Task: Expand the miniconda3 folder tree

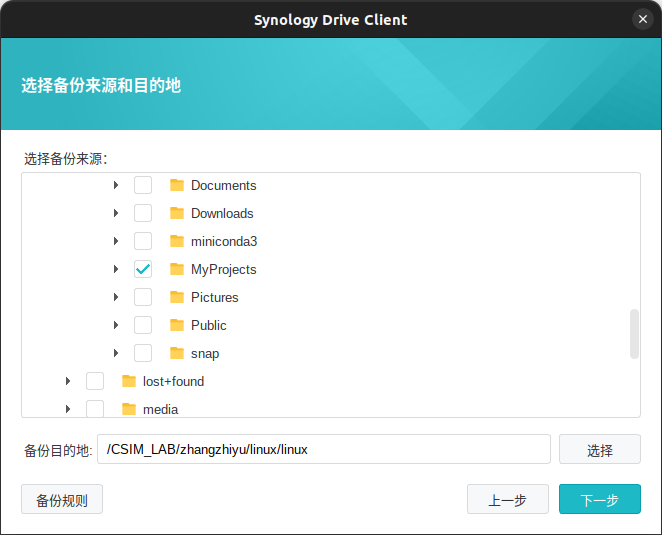Action: click(x=116, y=241)
